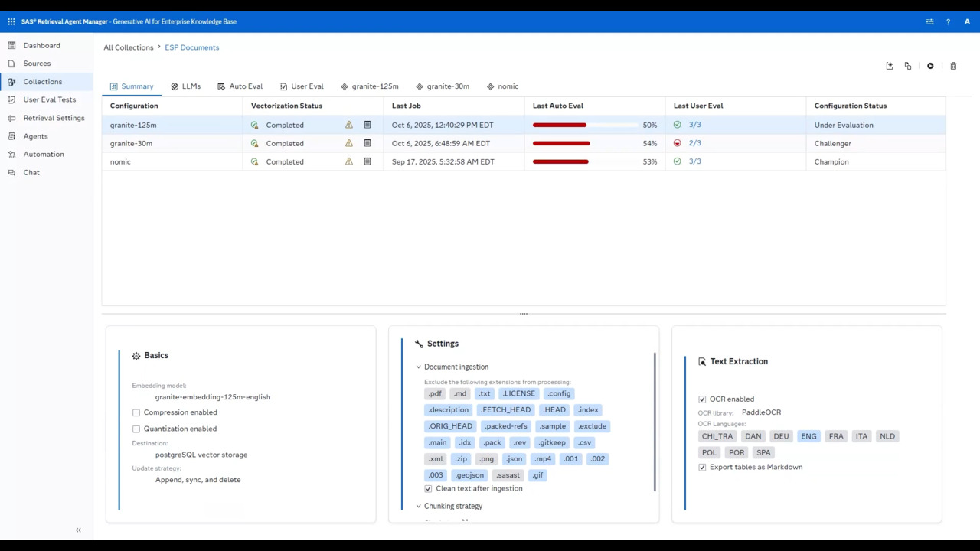Open the settings sliders icon in header
The width and height of the screenshot is (980, 551).
929,21
